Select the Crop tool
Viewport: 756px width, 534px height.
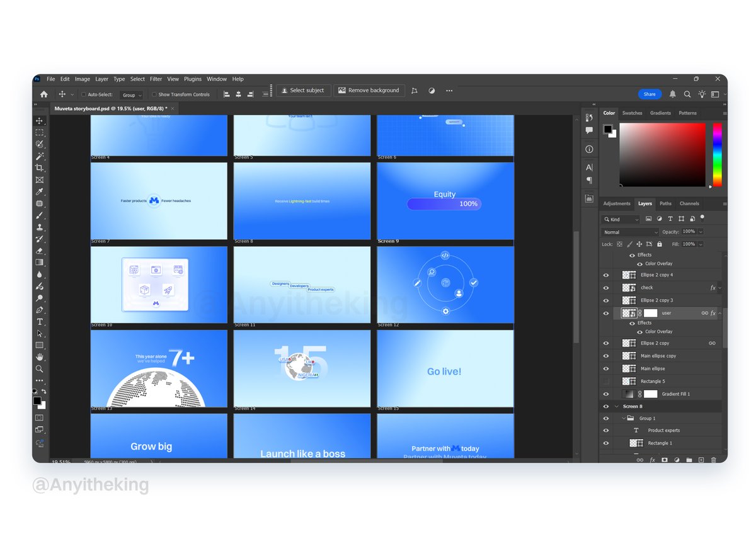pos(39,168)
